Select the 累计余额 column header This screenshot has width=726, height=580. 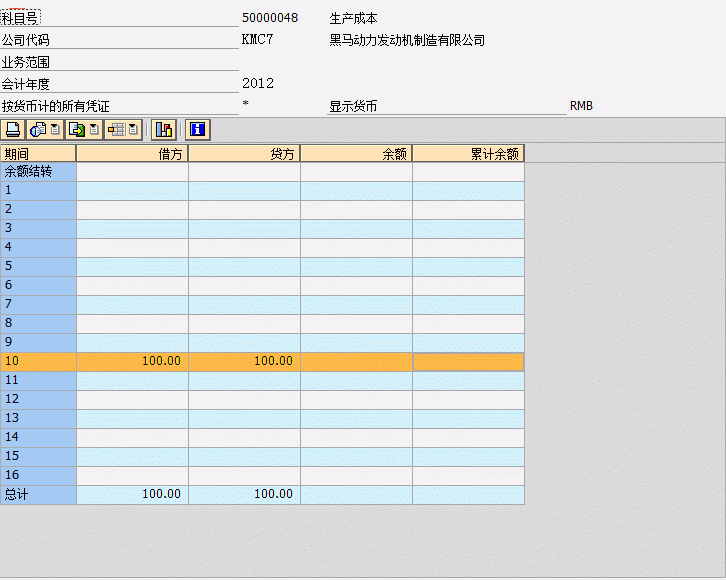[469, 154]
